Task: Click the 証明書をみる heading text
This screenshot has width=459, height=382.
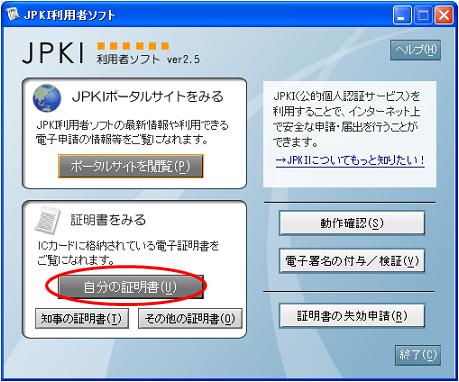Action: coord(108,220)
